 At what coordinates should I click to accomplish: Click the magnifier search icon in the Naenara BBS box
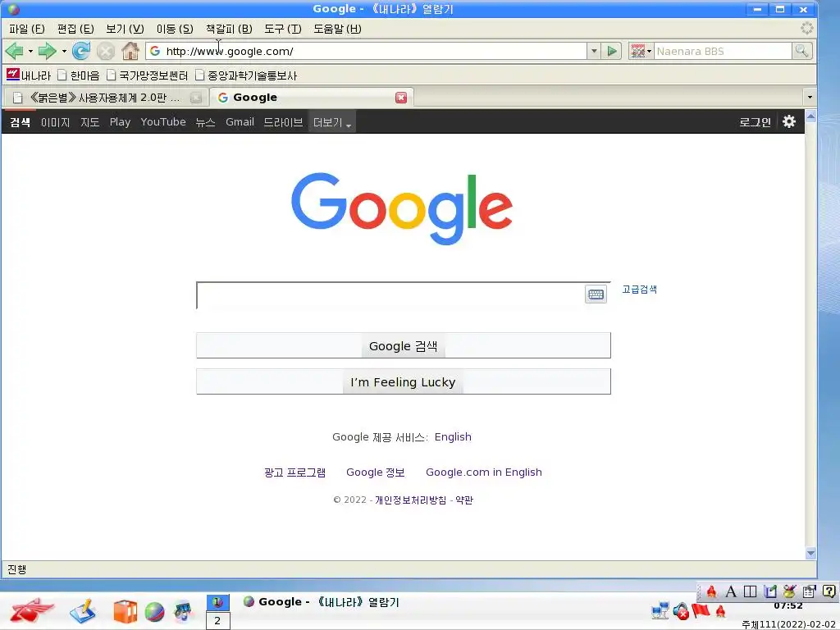pyautogui.click(x=801, y=51)
